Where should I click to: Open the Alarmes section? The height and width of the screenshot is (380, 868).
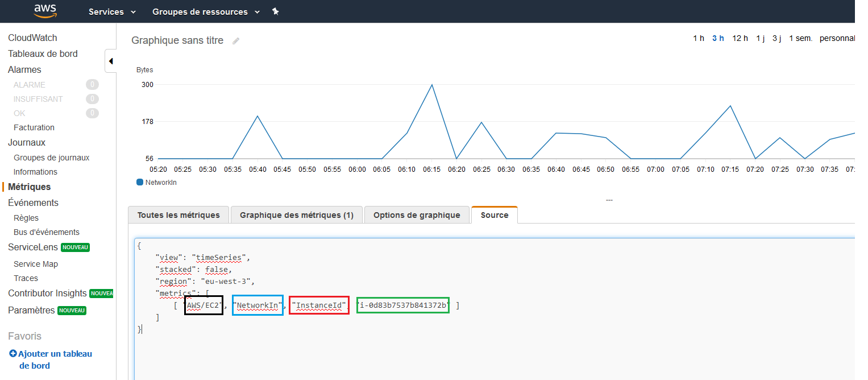pyautogui.click(x=24, y=69)
